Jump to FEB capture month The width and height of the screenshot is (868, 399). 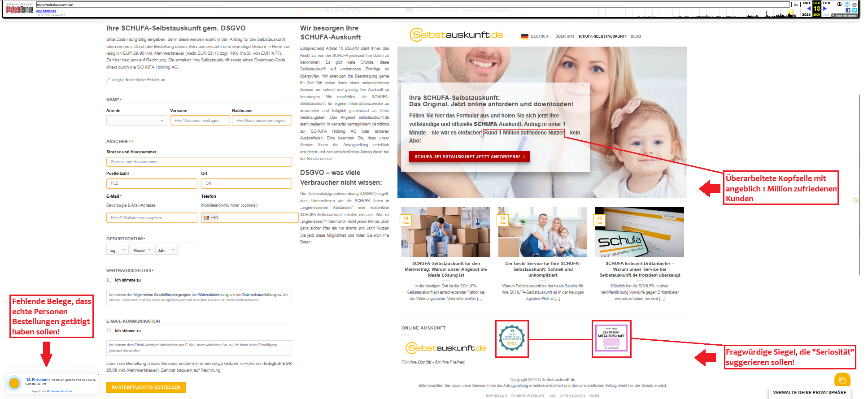[826, 3]
